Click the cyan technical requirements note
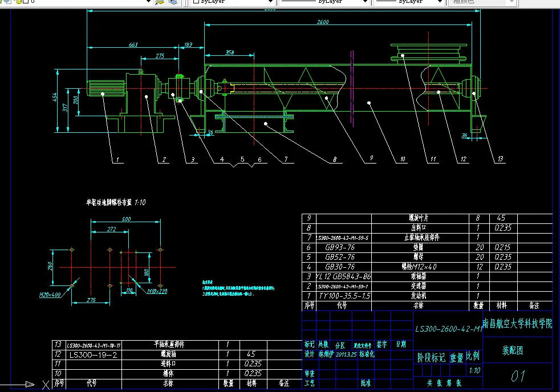The image size is (560, 392). 238,288
